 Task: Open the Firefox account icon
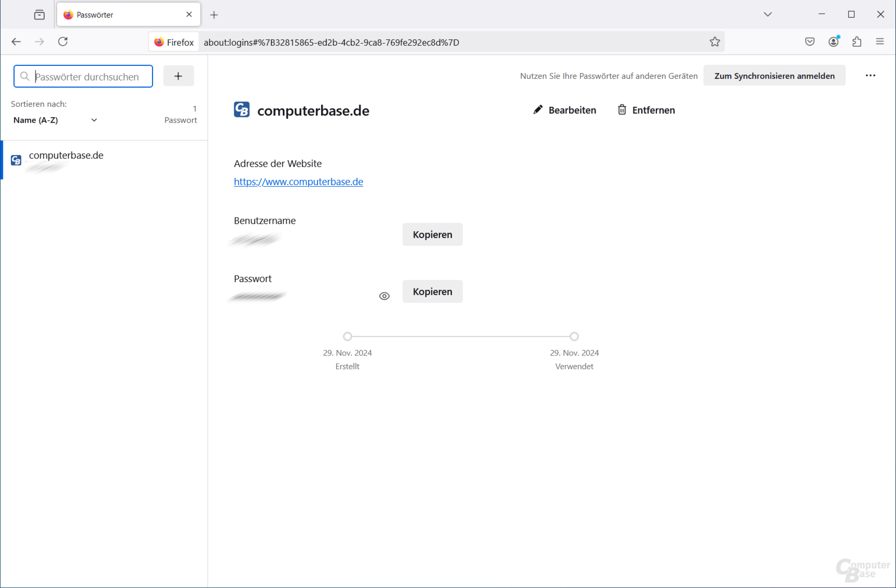[x=833, y=42]
